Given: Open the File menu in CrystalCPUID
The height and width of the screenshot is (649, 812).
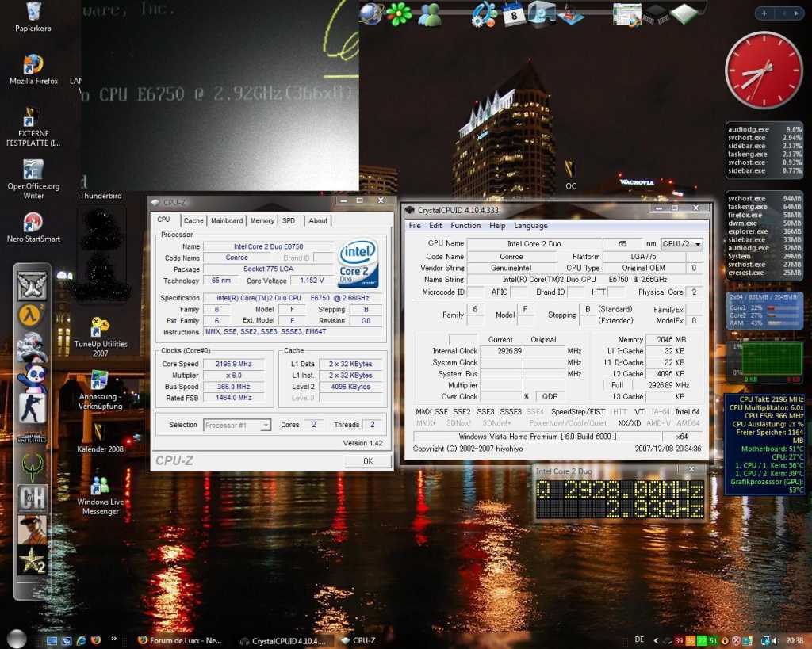Looking at the screenshot, I should [x=414, y=226].
